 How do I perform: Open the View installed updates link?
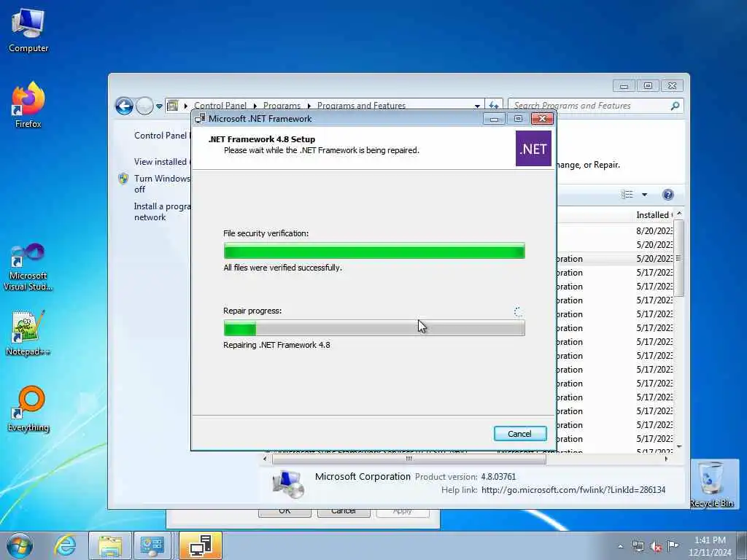point(161,161)
